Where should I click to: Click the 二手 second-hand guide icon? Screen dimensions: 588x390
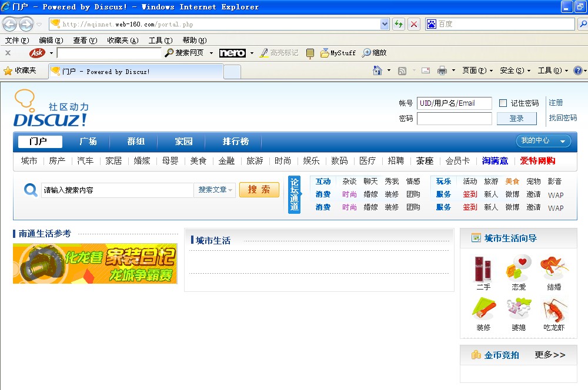point(483,269)
